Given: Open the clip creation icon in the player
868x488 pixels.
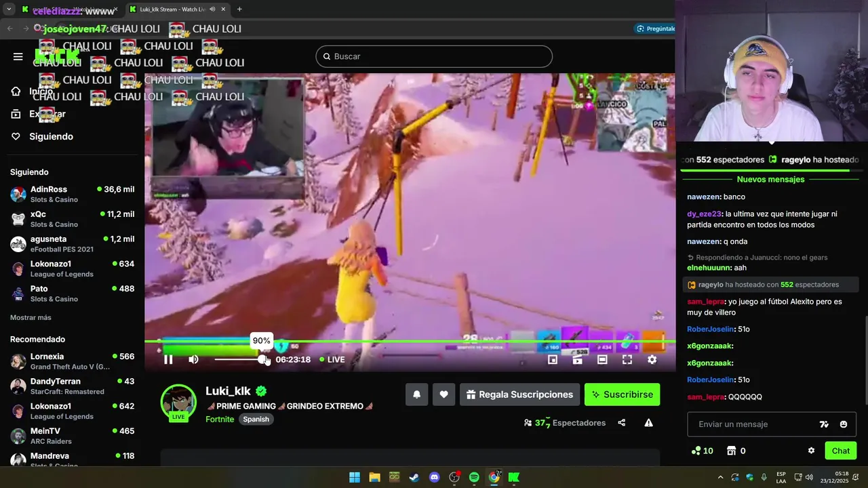Looking at the screenshot, I should pyautogui.click(x=577, y=360).
